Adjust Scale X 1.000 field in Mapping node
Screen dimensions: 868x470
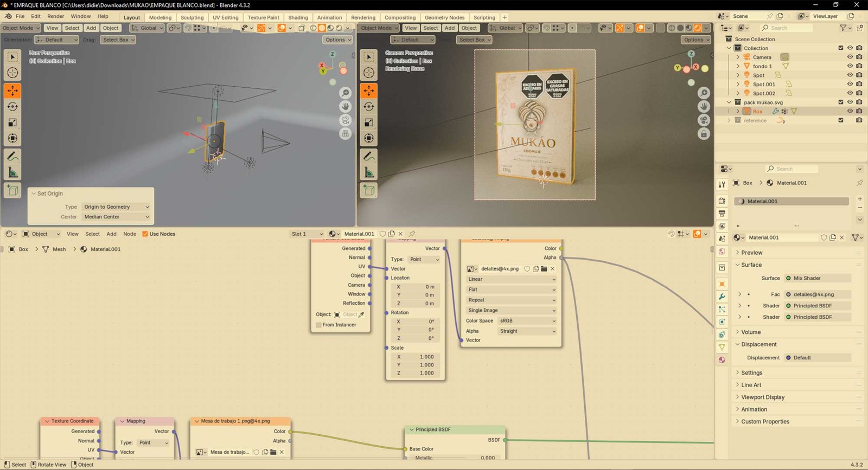coord(416,357)
